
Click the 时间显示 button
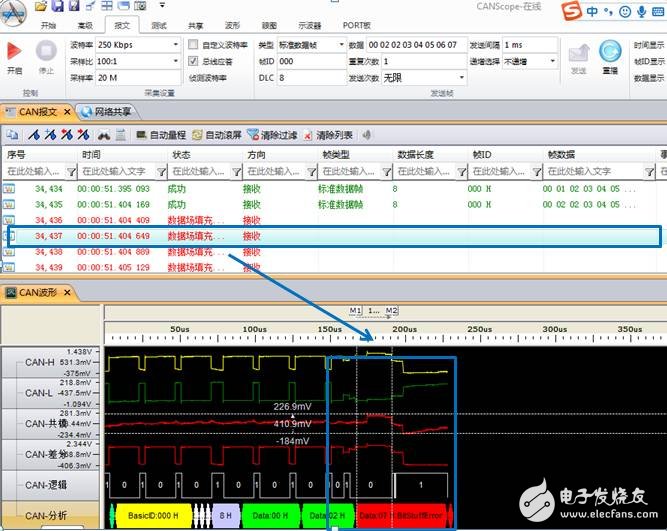[x=649, y=45]
